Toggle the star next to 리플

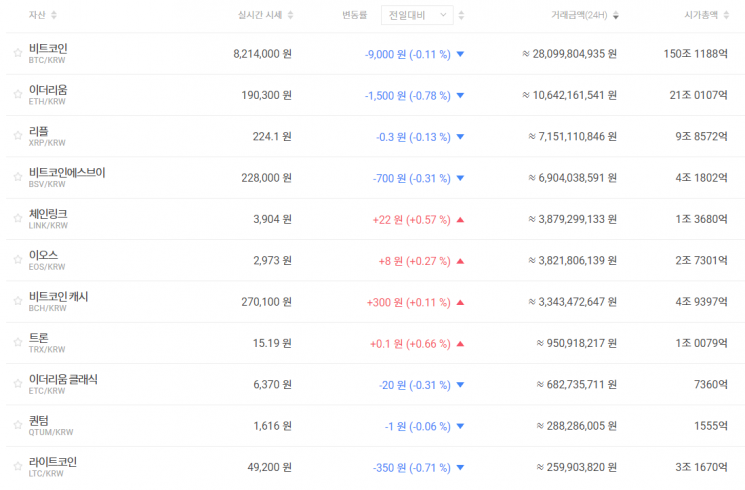click(18, 135)
